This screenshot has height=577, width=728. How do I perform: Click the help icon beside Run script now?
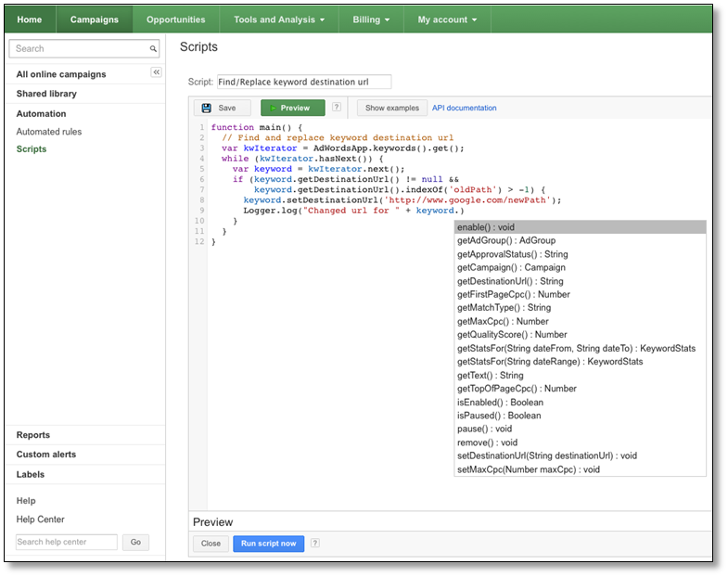click(316, 544)
